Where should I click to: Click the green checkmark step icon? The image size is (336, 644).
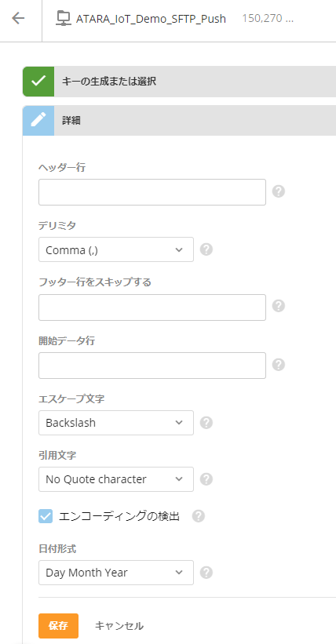[38, 82]
